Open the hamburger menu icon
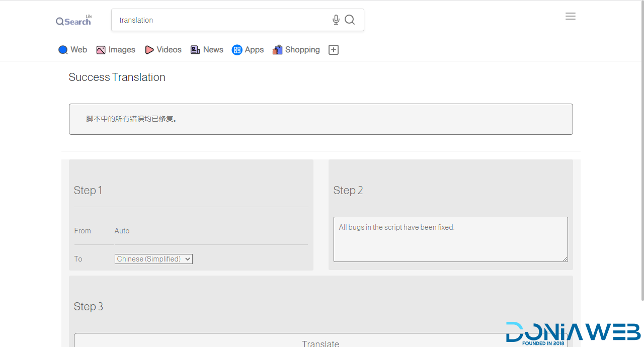This screenshot has height=347, width=644. click(x=570, y=16)
